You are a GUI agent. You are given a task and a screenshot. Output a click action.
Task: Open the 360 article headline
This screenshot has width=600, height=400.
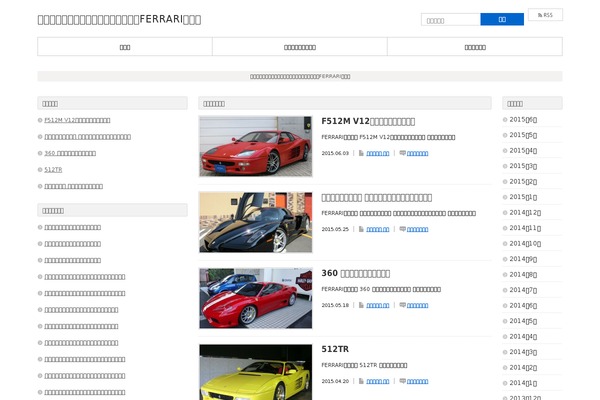(355, 273)
